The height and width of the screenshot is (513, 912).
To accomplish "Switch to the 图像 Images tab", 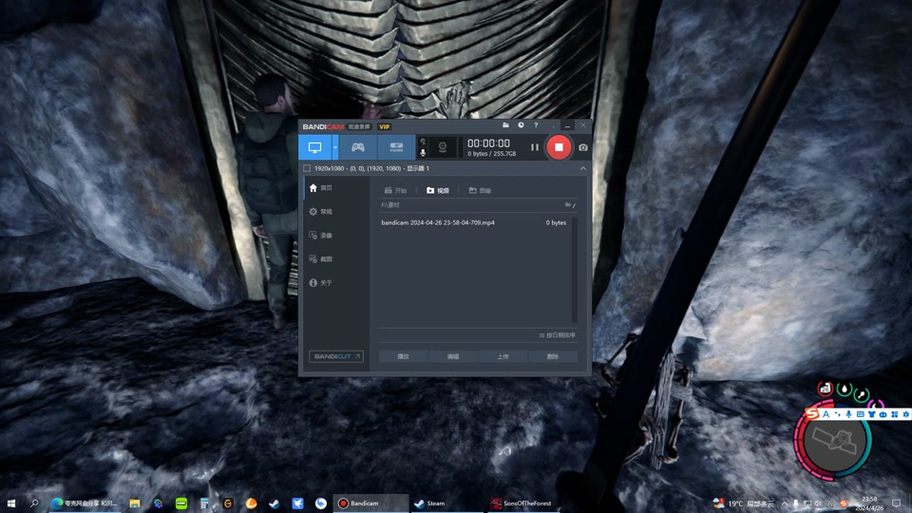I will 480,191.
